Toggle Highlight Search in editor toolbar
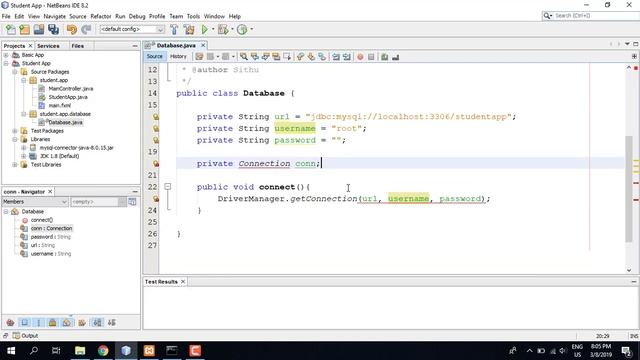Viewport: 640px width, 360px height. tap(276, 57)
